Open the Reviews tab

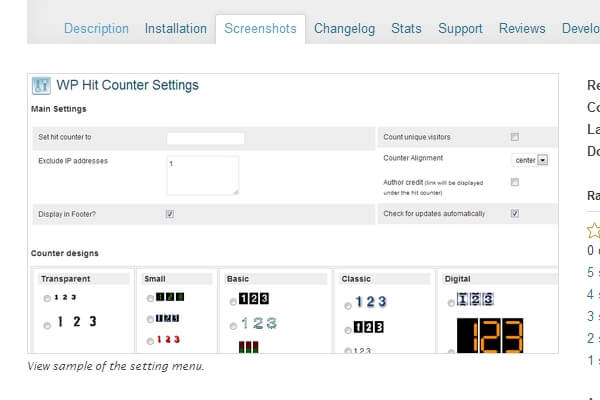[x=522, y=28]
